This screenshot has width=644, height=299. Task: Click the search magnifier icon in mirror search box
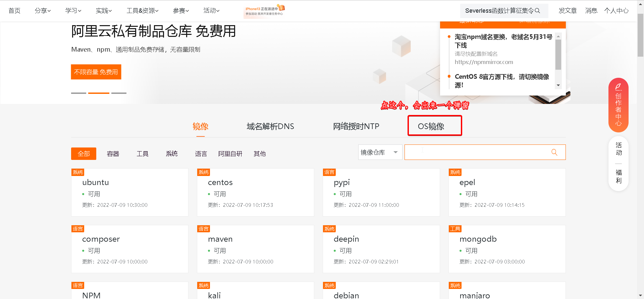(554, 152)
